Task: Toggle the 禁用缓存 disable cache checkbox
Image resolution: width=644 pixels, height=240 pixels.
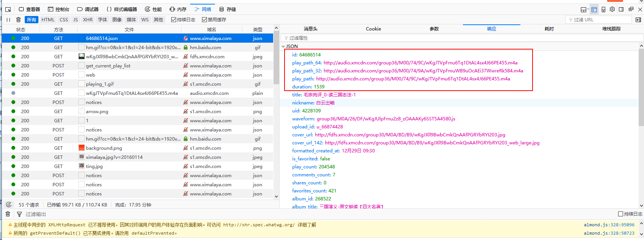Action: click(205, 20)
